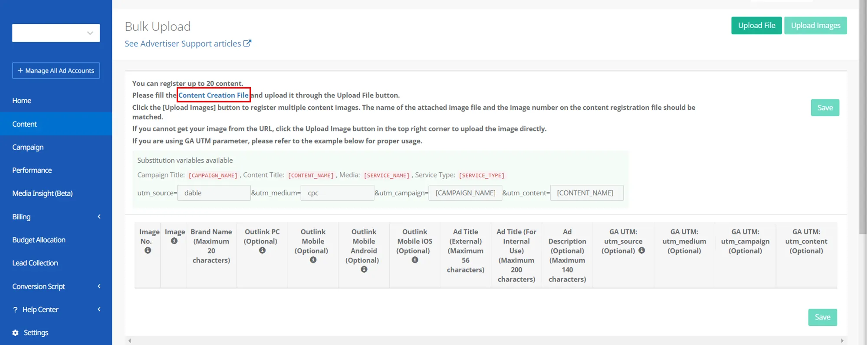Screen dimensions: 868x345
Task: Click the Save button below the table
Action: (822, 317)
